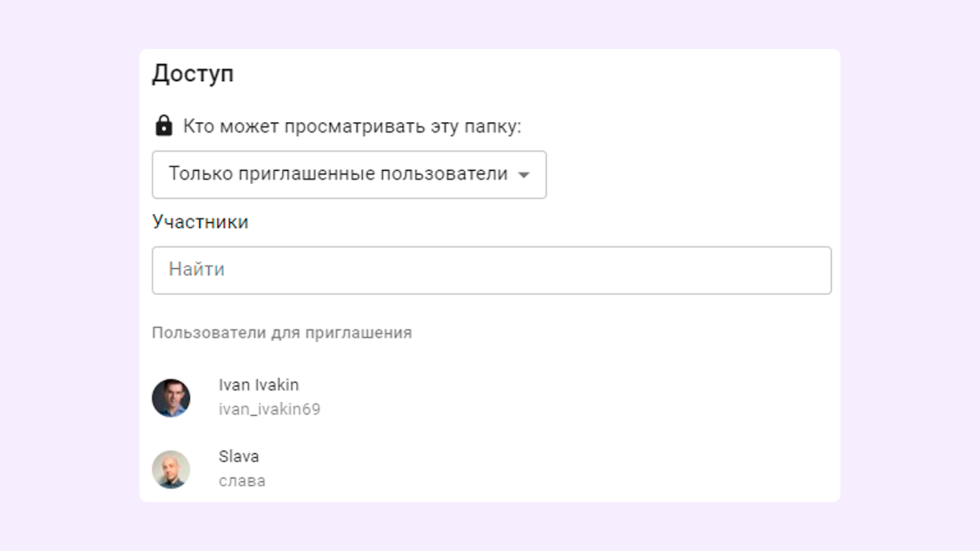Open the folder visibility dropdown
Screen dimensions: 980x551
tap(349, 174)
